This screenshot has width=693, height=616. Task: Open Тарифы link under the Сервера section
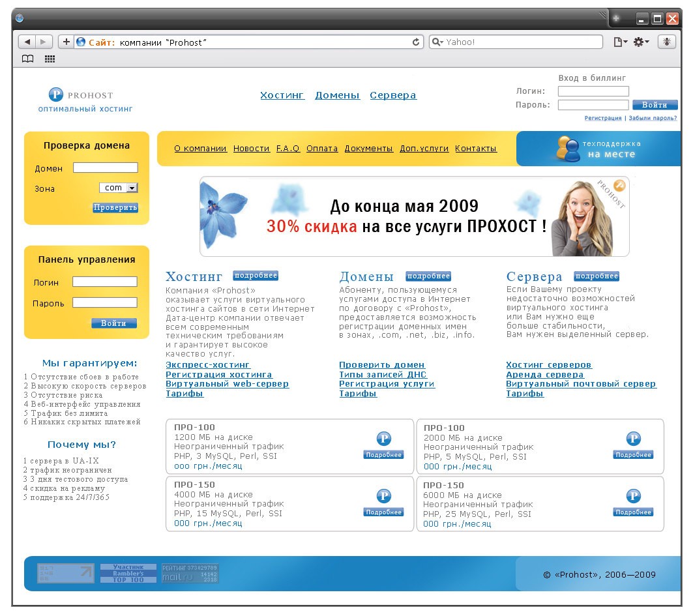tap(525, 394)
